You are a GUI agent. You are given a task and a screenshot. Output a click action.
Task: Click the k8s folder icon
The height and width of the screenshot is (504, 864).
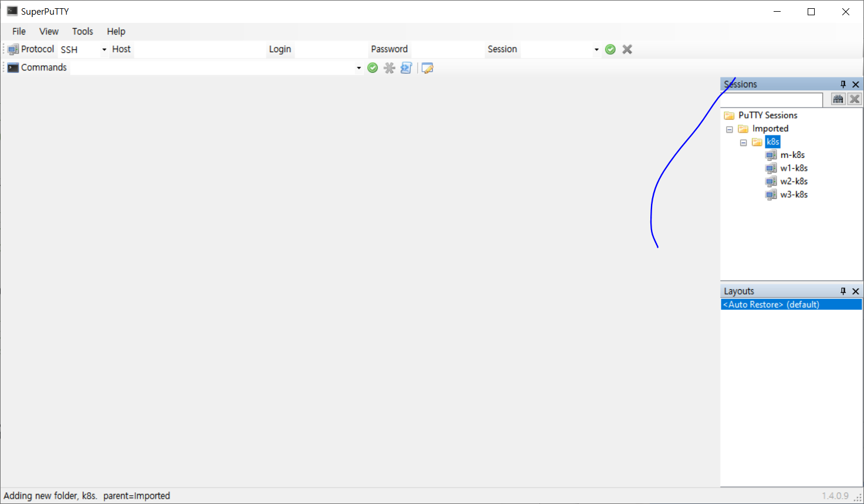point(757,142)
